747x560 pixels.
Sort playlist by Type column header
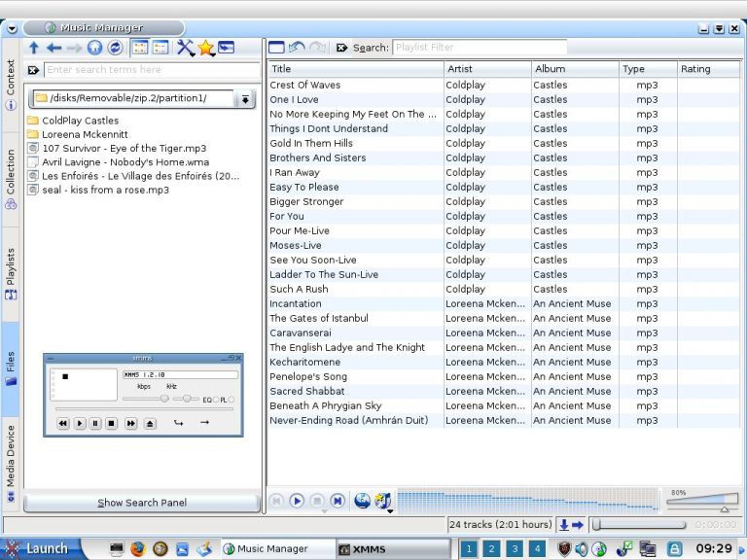(648, 69)
